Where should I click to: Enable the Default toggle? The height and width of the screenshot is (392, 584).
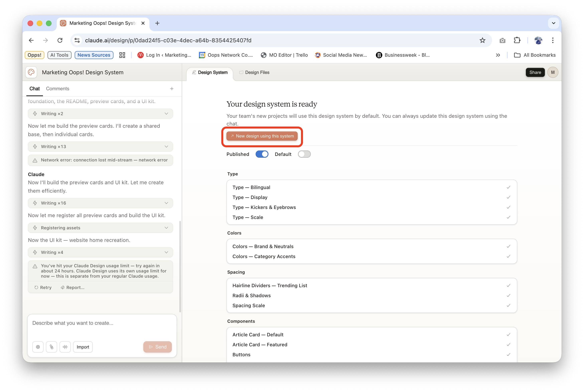tap(304, 154)
